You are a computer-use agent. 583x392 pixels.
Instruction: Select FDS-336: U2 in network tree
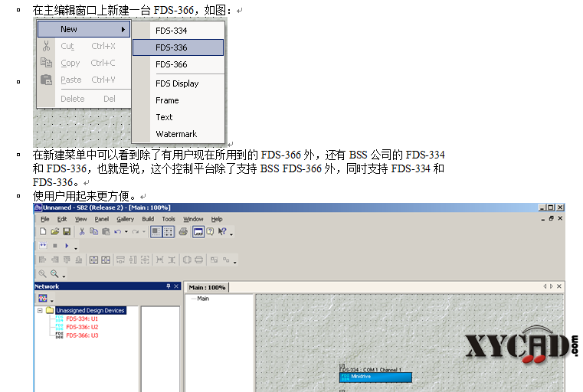pos(82,327)
